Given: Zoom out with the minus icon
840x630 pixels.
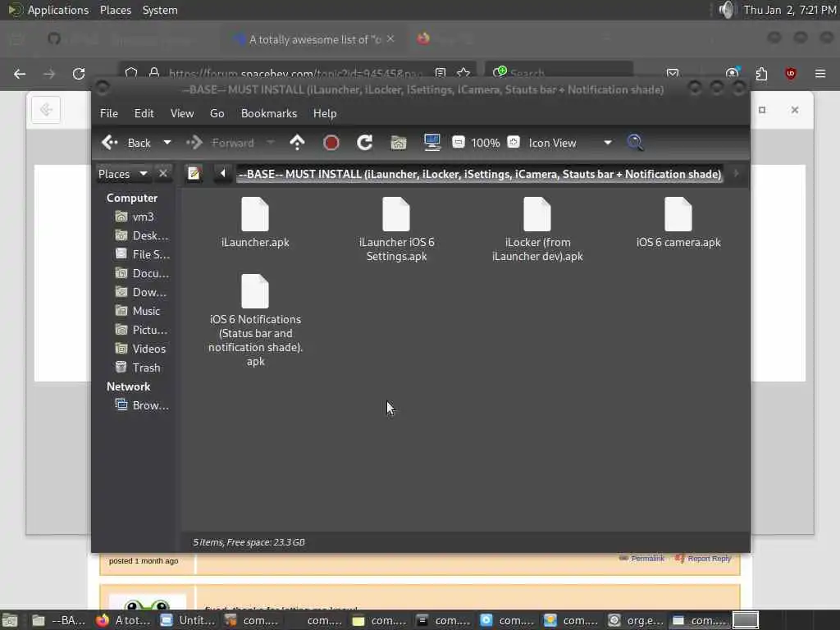Looking at the screenshot, I should coord(458,142).
